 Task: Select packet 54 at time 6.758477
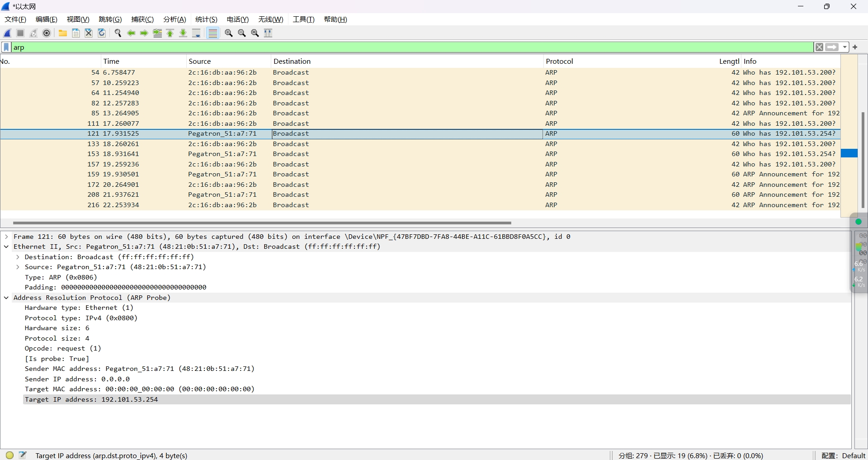point(420,72)
